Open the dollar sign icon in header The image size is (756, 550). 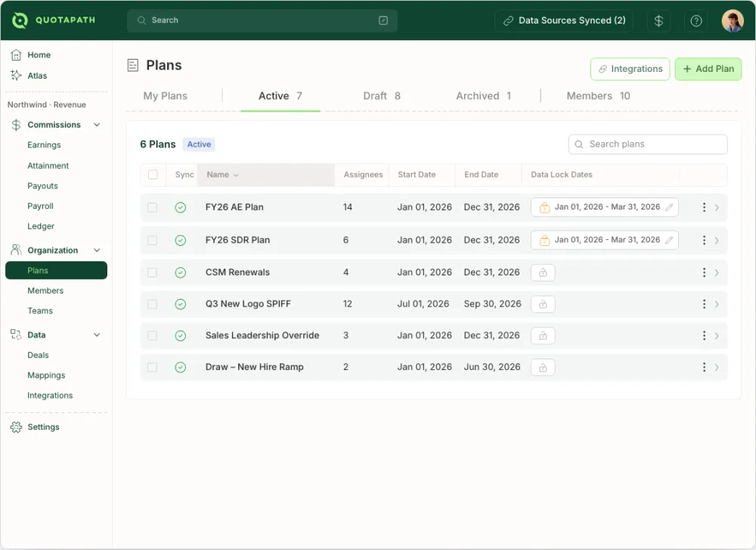tap(658, 20)
